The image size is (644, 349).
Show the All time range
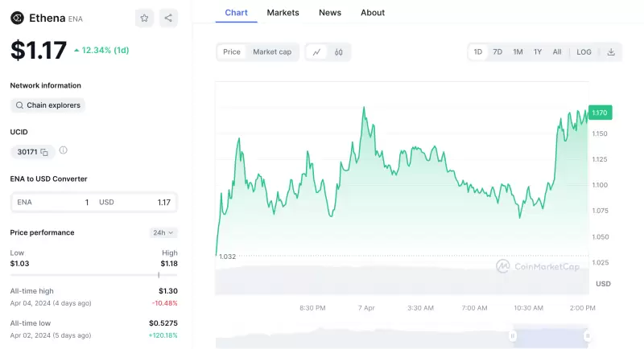pyautogui.click(x=557, y=52)
